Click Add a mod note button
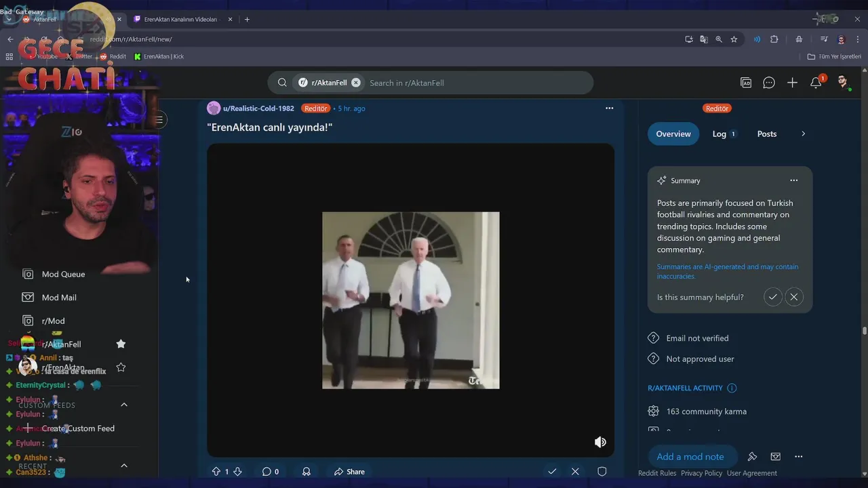 coord(690,457)
